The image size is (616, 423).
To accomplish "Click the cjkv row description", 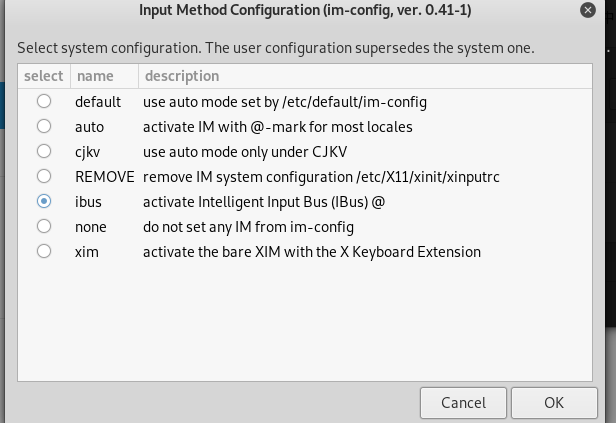I will click(245, 152).
